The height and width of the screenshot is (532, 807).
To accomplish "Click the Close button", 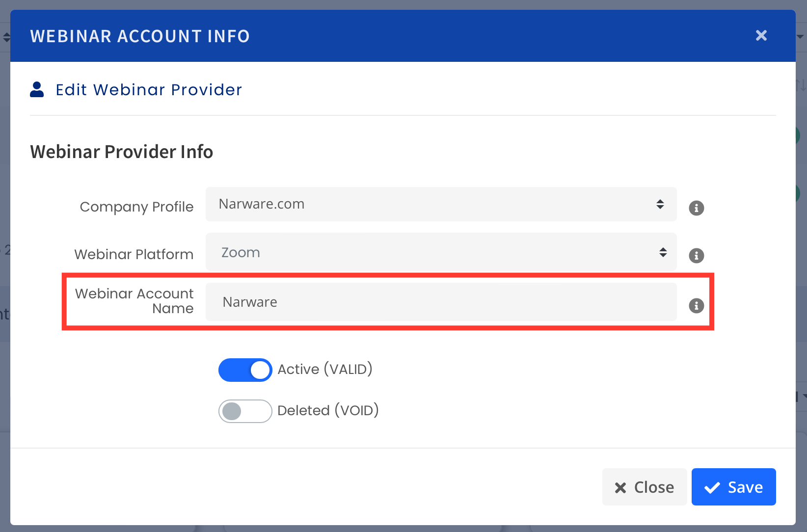I will pyautogui.click(x=645, y=487).
